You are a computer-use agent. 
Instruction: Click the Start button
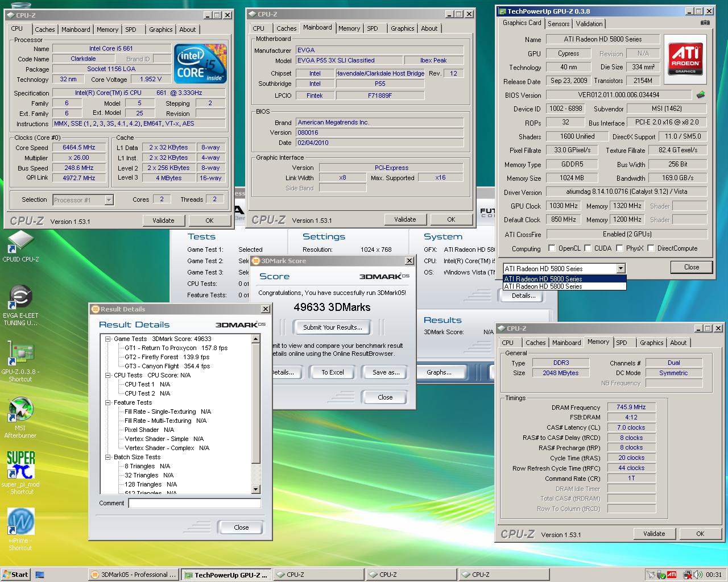15,575
